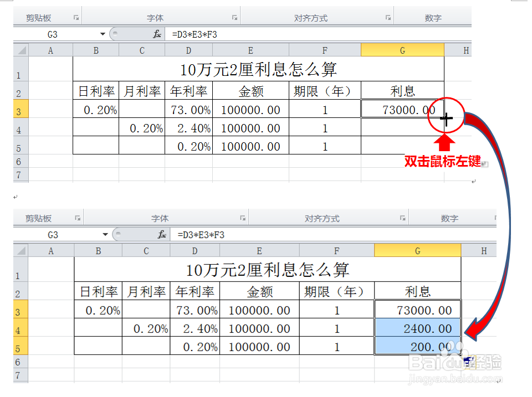532x397 pixels.
Task: Open Clipboard dialog launcher in top screenshot
Action: tap(76, 18)
